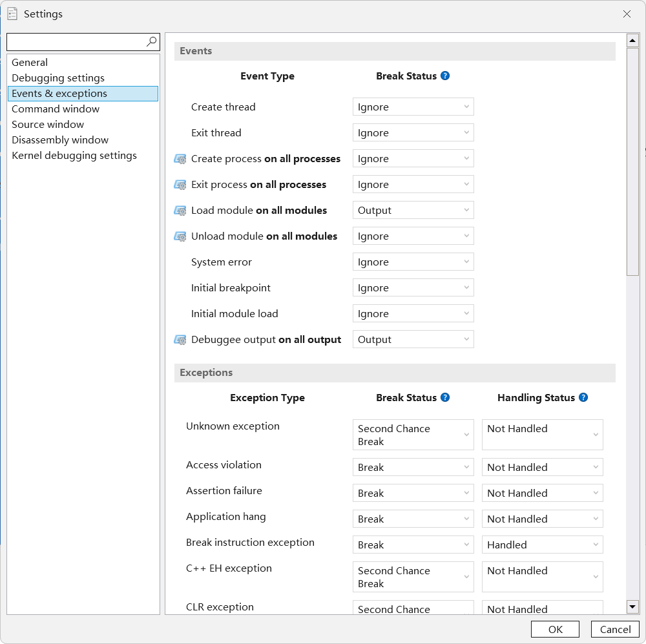Click filter icon beside Load module
The image size is (646, 644).
click(x=180, y=211)
